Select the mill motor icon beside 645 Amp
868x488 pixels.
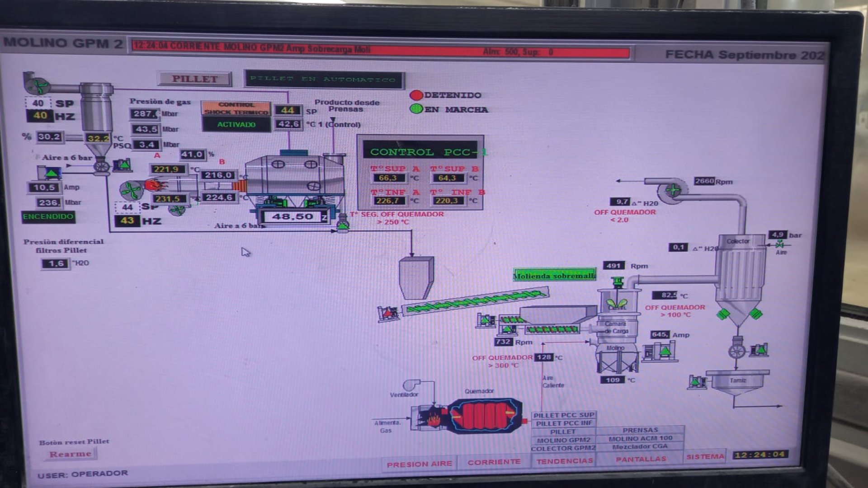pos(660,351)
